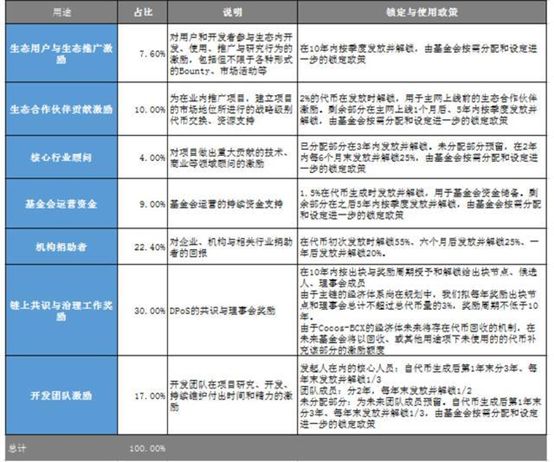Click the DPoS的共识与理事会奖励 description

(232, 310)
